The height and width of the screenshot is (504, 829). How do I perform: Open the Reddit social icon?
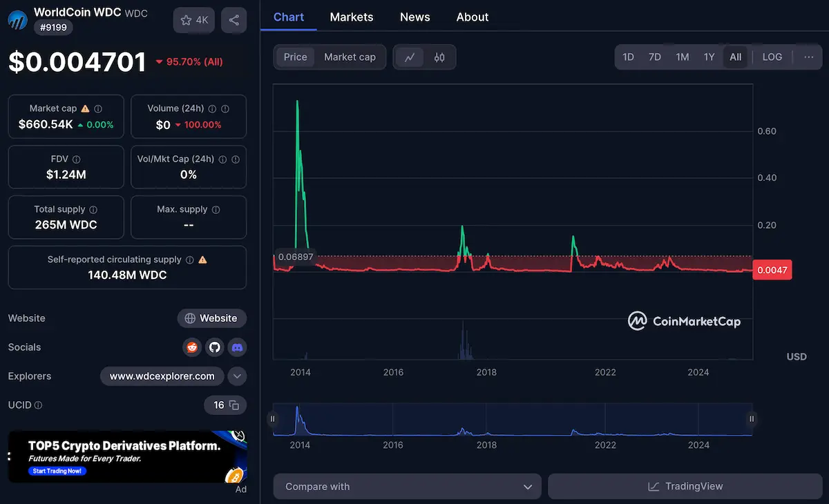(192, 347)
